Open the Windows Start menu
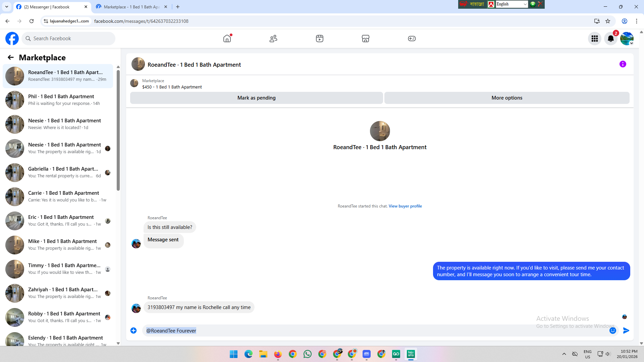The image size is (644, 362). [234, 354]
